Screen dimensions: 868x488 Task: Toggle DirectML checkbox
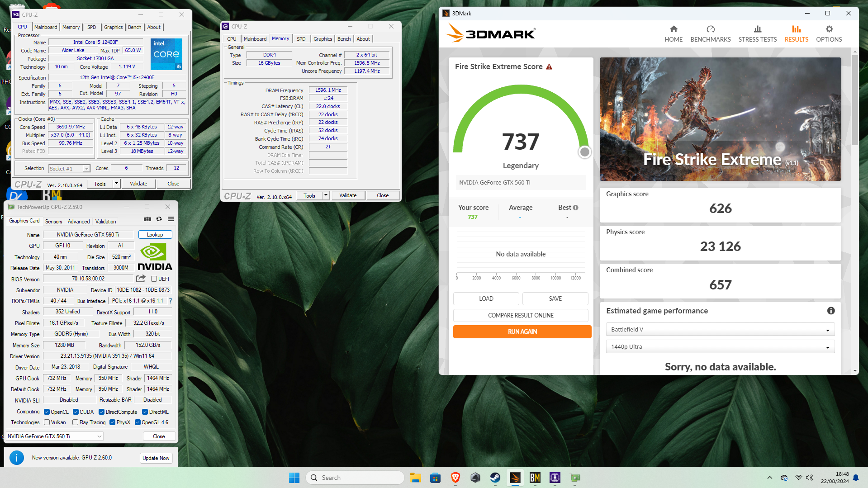pyautogui.click(x=145, y=412)
